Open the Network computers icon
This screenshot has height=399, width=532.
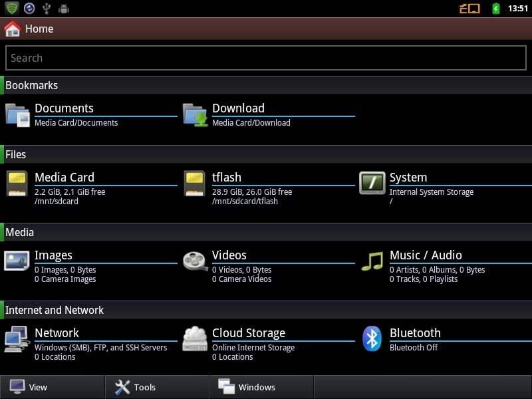tap(17, 339)
